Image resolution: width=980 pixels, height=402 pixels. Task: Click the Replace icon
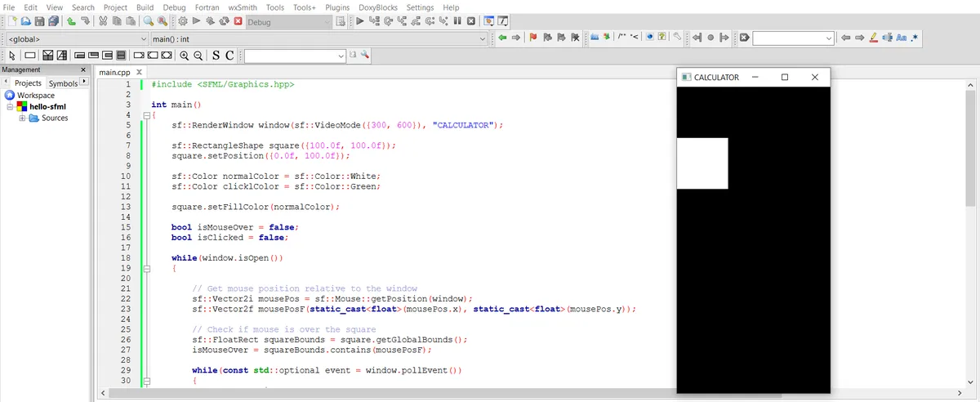click(x=163, y=21)
